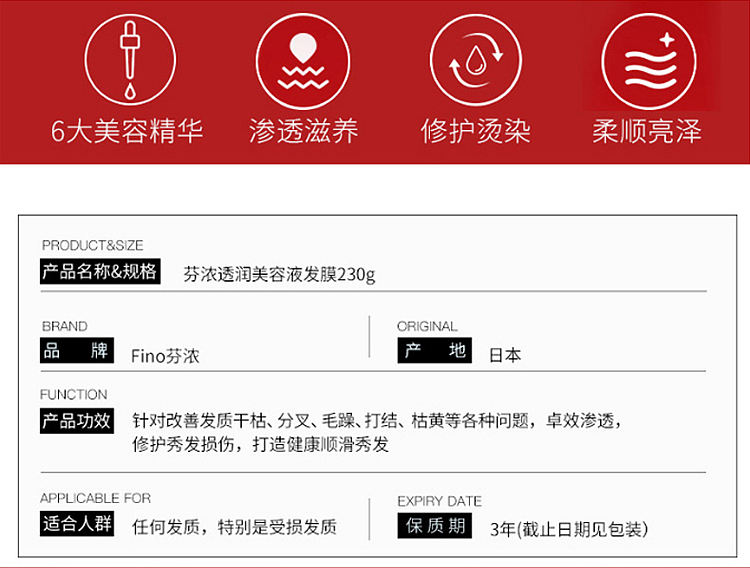Click the 产地 black label
This screenshot has height=568, width=750.
coord(433,352)
